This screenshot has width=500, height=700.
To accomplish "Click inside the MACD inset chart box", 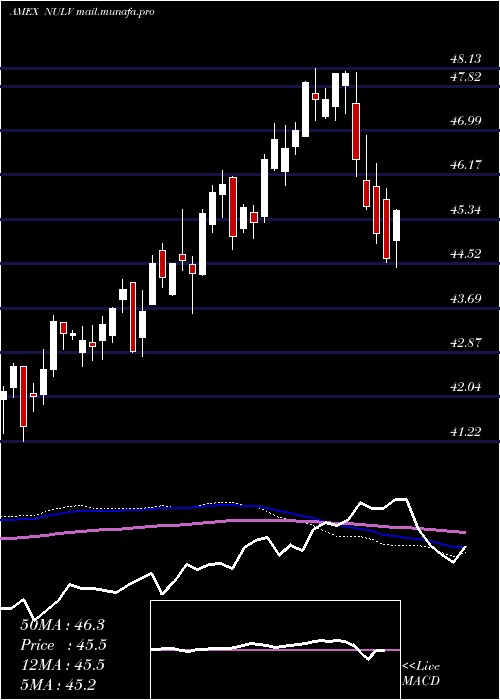I will click(275, 650).
